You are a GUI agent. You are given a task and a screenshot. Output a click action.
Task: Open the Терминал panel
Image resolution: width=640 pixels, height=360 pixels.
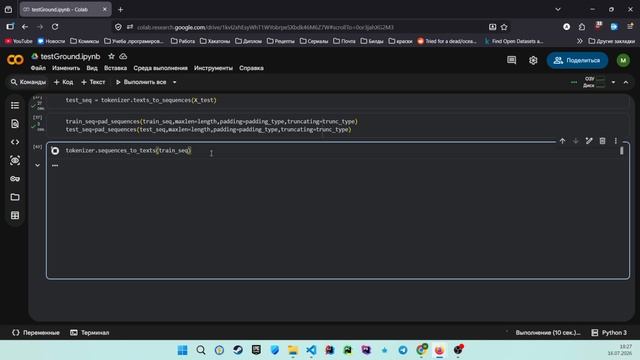click(x=89, y=333)
